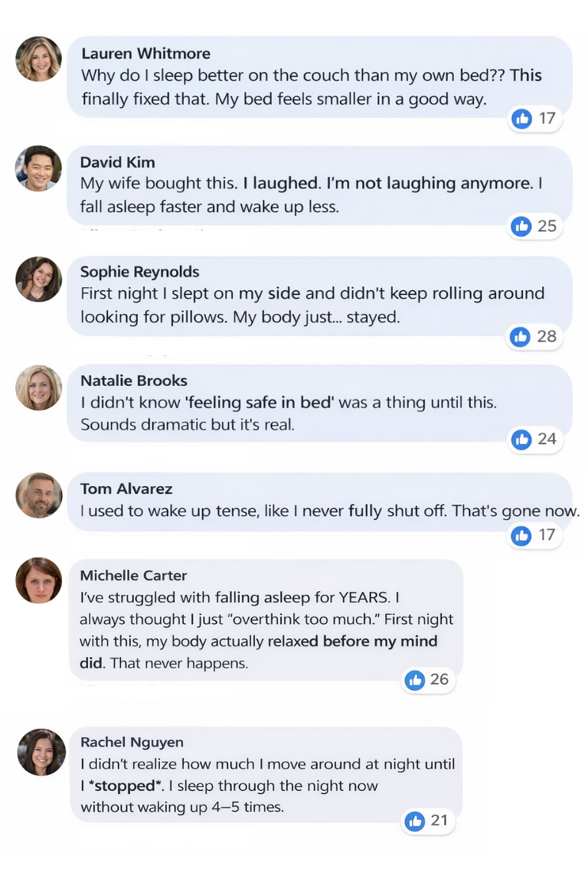Go to Sophie Reynolds' profile via name
Image resolution: width=588 pixels, height=882 pixels.
click(x=139, y=272)
